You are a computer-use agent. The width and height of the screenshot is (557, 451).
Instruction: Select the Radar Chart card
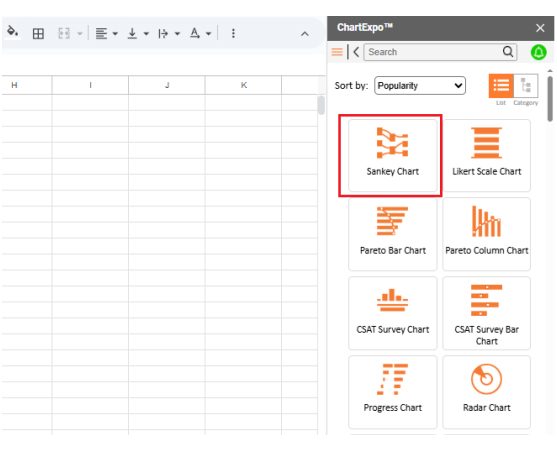click(x=486, y=392)
